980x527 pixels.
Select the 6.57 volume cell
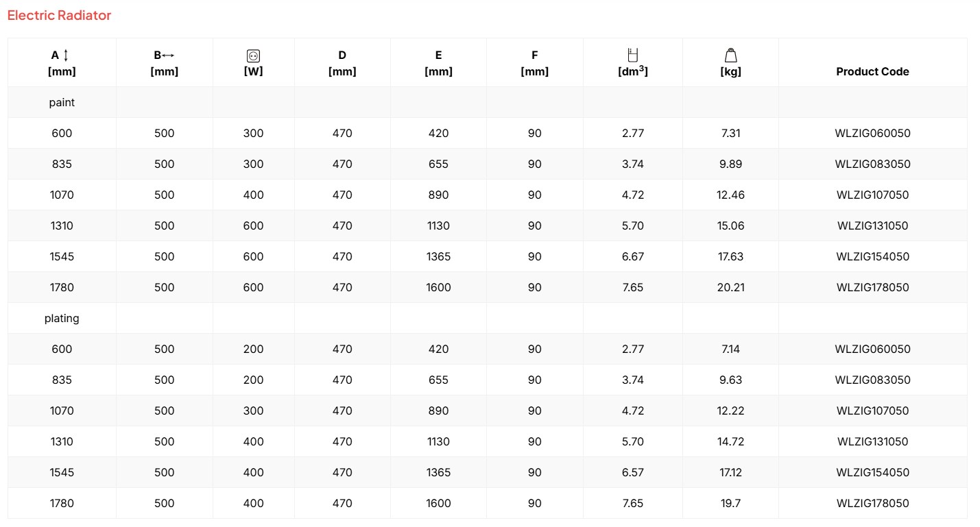[x=633, y=472]
